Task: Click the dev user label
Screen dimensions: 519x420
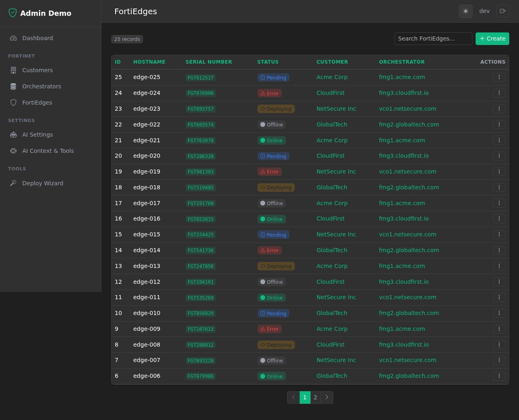Action: coord(485,11)
